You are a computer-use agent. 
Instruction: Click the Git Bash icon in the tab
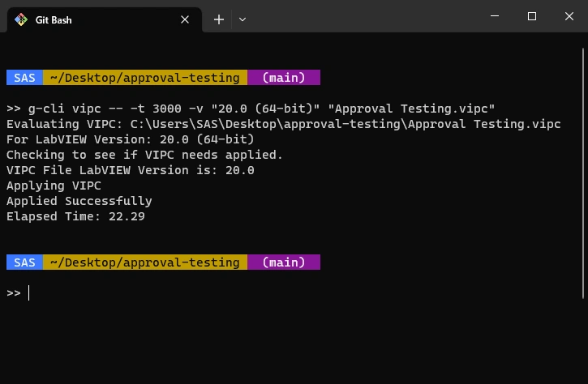pos(21,19)
